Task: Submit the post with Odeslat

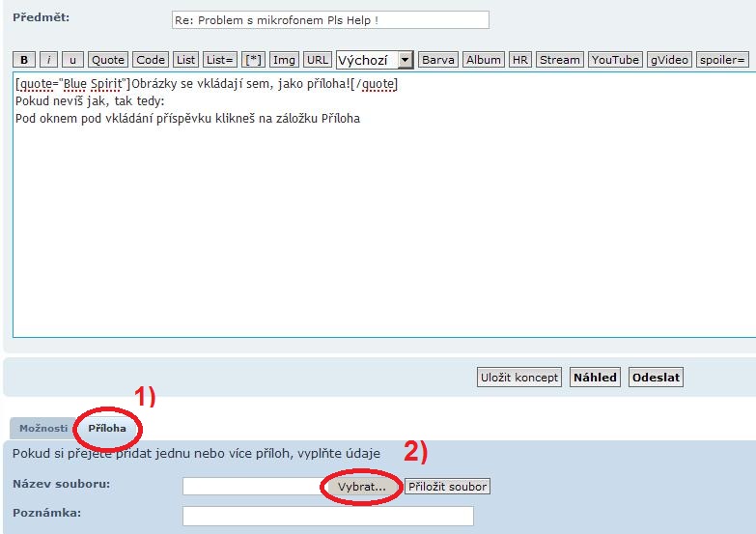Action: [x=656, y=378]
